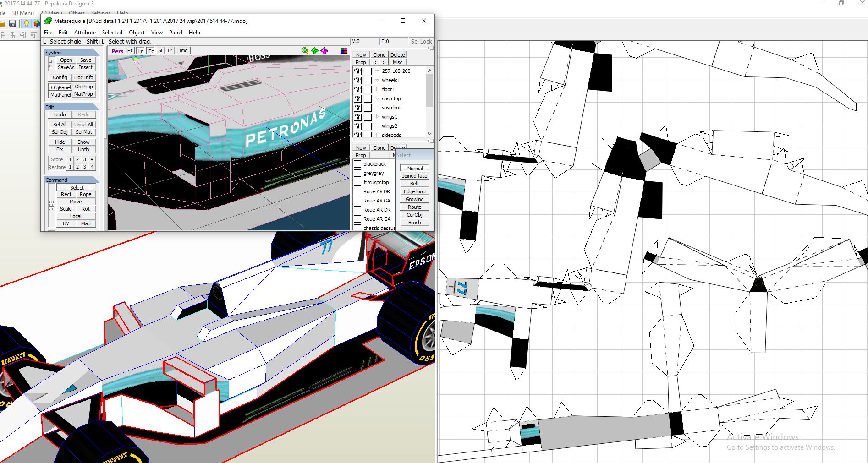
Task: Click the yellow magnifier zoom icon
Action: tap(305, 51)
